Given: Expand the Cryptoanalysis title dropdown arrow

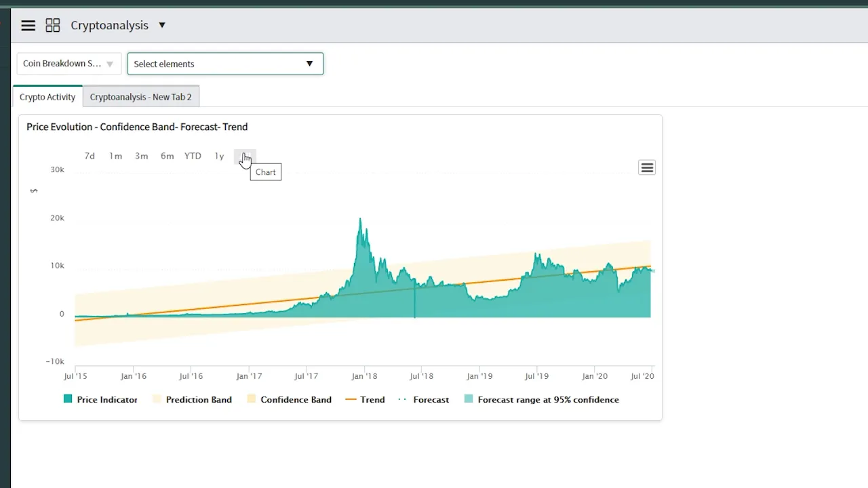Looking at the screenshot, I should [162, 25].
